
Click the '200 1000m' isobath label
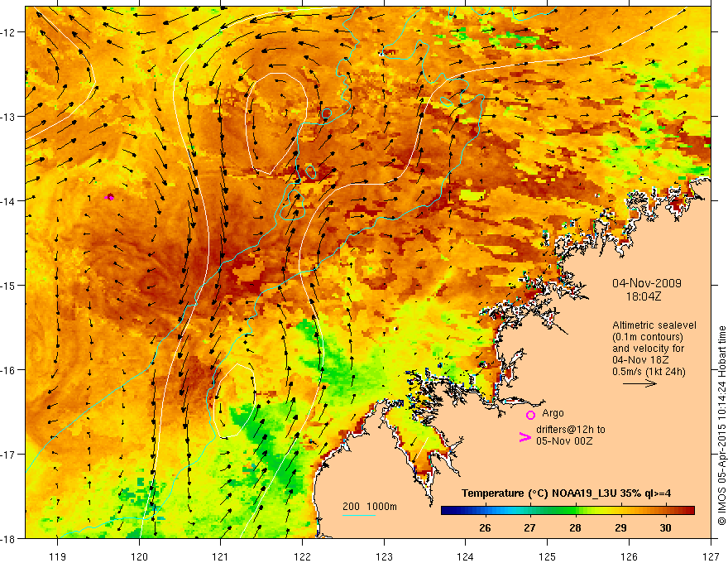click(x=370, y=507)
